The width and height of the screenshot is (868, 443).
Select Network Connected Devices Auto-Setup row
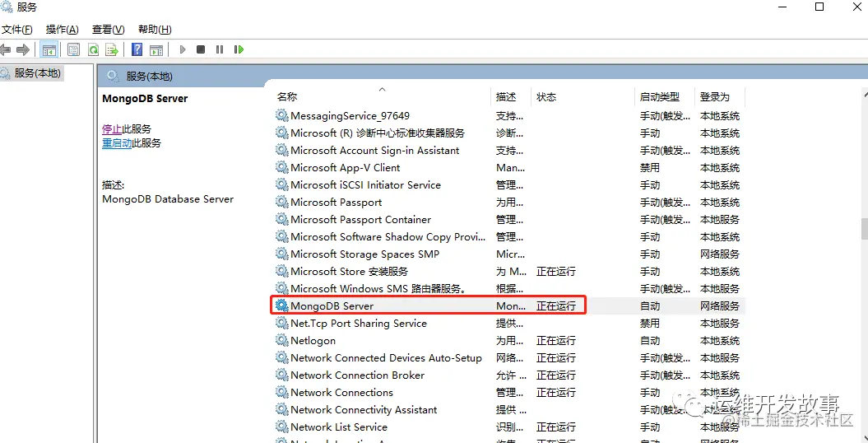(x=510, y=357)
